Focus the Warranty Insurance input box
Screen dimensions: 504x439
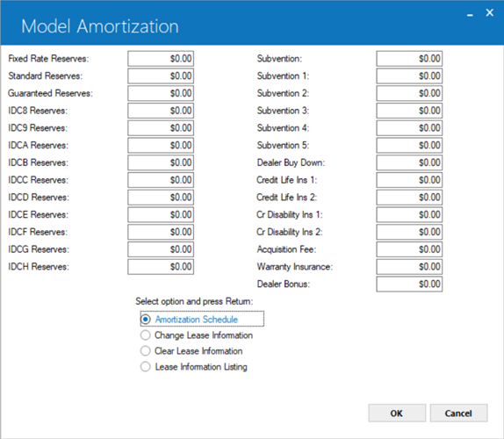(409, 267)
